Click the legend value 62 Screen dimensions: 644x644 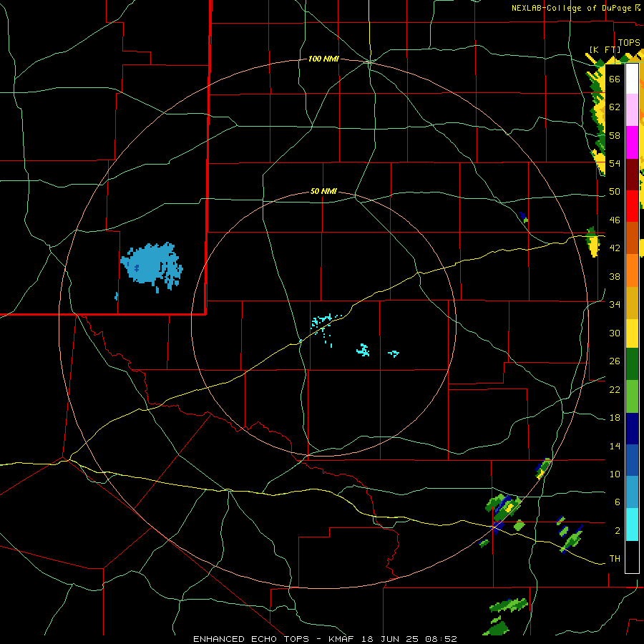[x=615, y=107]
